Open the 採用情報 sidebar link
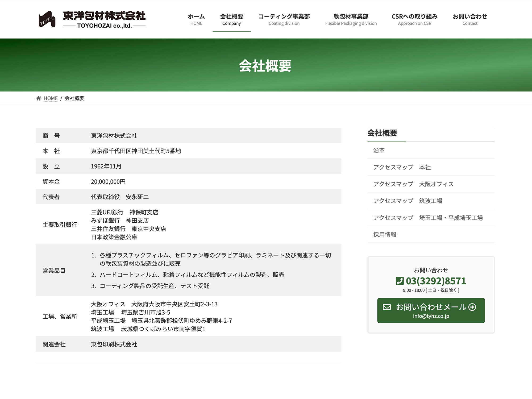532x399 pixels. [385, 235]
